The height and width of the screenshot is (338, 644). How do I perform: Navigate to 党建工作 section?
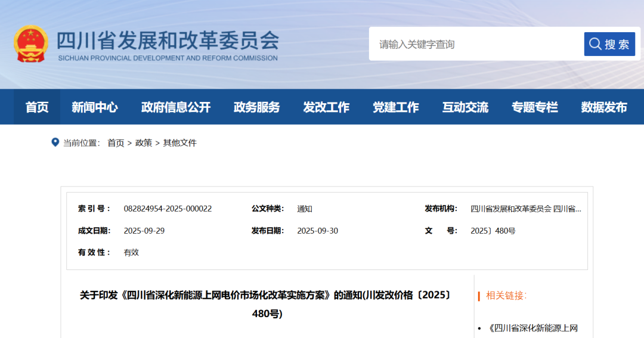pos(396,107)
